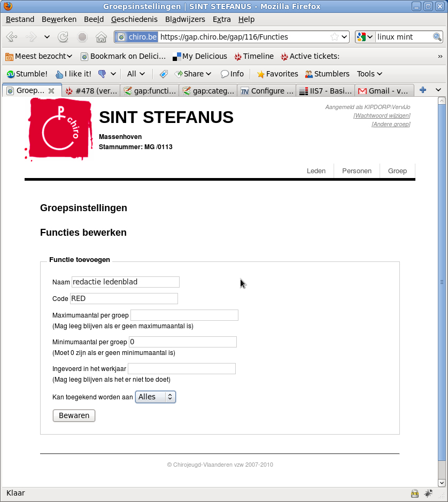Open the StumbleUpon Tools menu
The width and height of the screenshot is (448, 502).
click(x=369, y=74)
